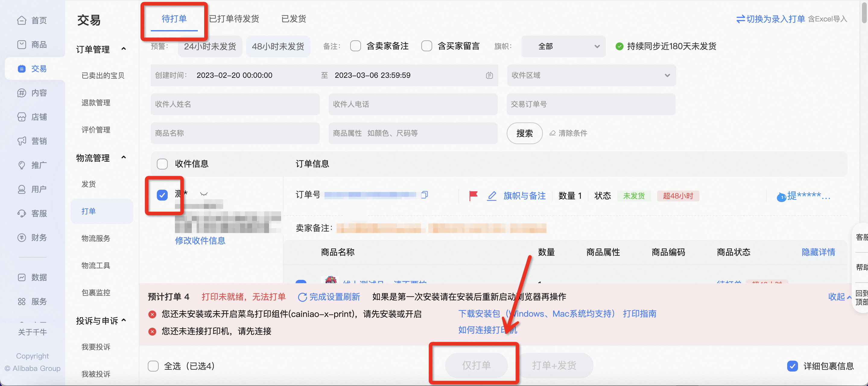The height and width of the screenshot is (386, 868).
Task: Open the 旗帜与备注 link
Action: pyautogui.click(x=525, y=196)
